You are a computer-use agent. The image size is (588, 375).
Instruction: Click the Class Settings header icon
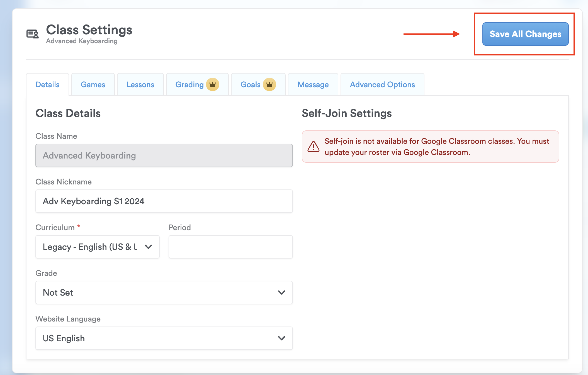click(33, 34)
